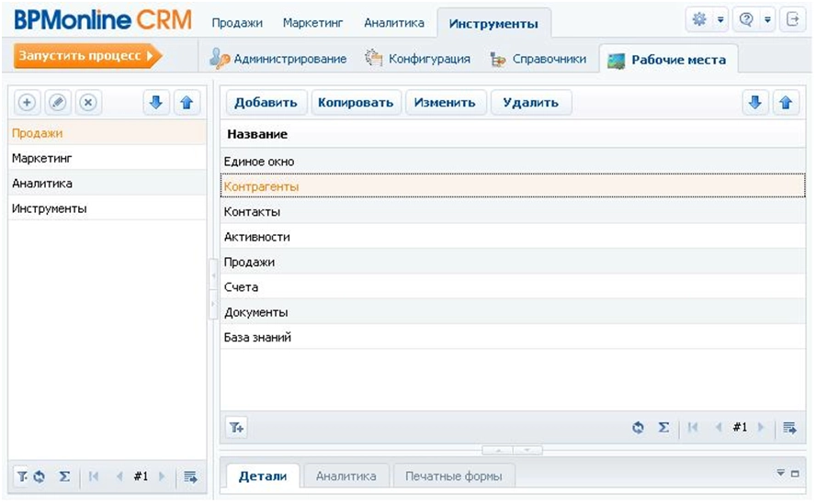Go to previous page in sections grid
This screenshot has width=816, height=504.
(719, 428)
